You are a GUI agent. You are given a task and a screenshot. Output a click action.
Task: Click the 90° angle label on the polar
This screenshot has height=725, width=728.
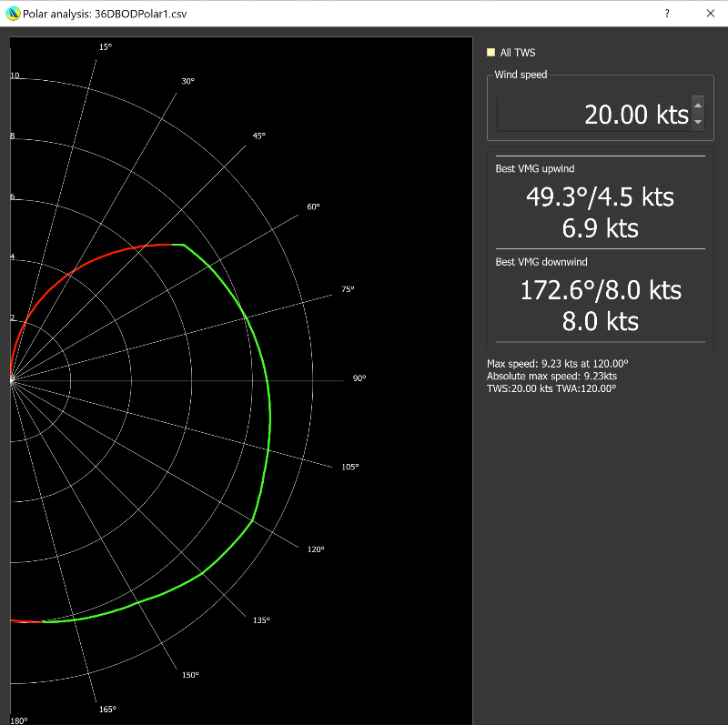click(359, 378)
